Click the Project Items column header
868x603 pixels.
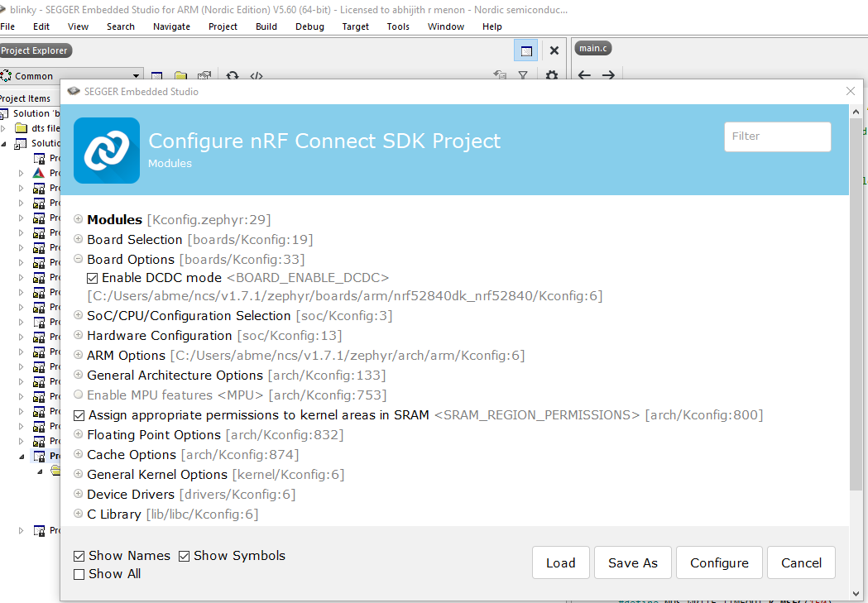point(27,98)
